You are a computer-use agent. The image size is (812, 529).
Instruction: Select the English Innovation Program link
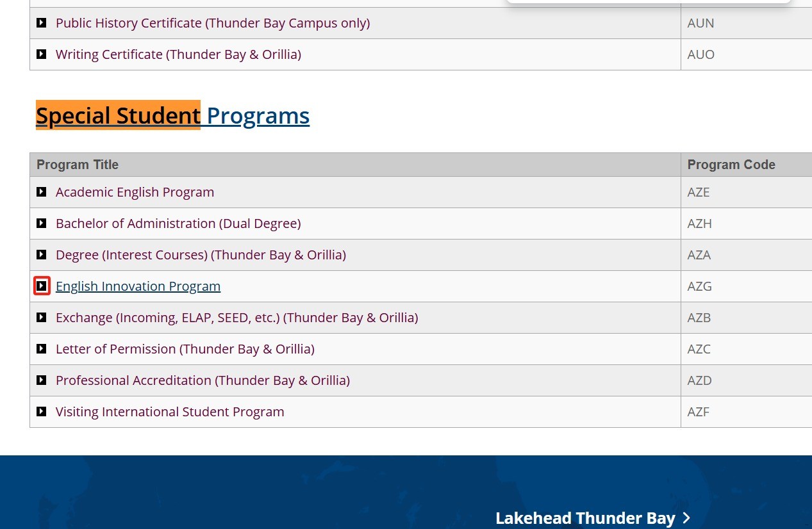point(138,286)
